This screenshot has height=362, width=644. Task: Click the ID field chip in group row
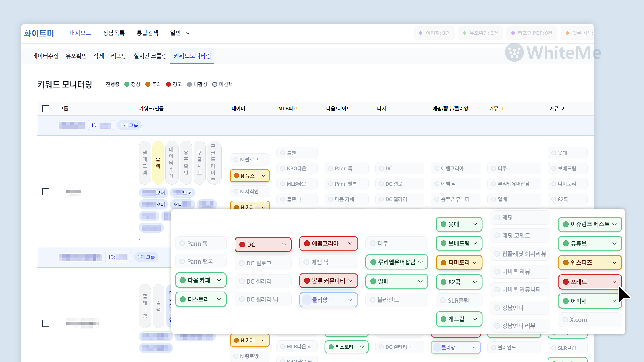(101, 125)
